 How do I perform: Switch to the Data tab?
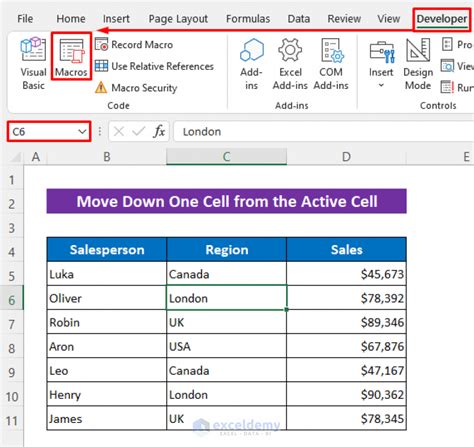(299, 19)
